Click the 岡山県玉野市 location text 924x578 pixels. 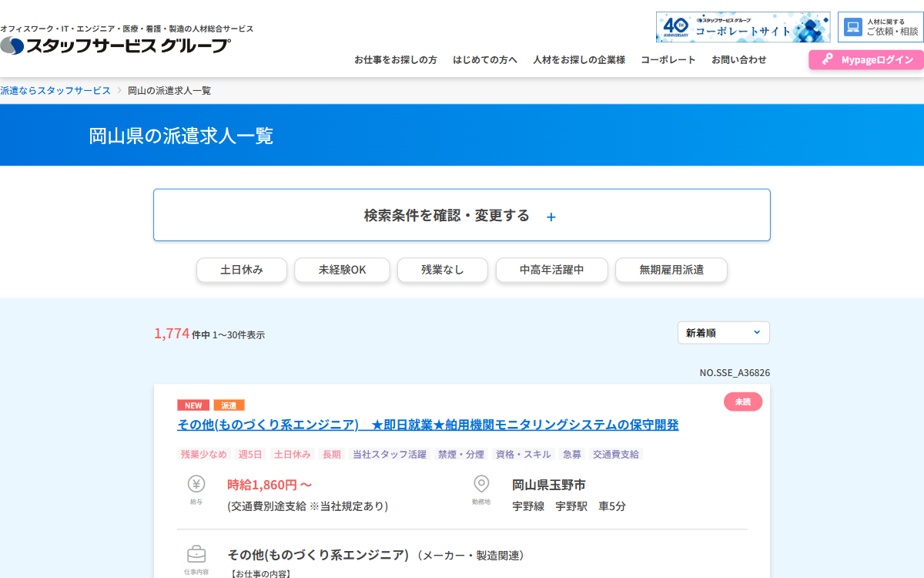pyautogui.click(x=549, y=485)
